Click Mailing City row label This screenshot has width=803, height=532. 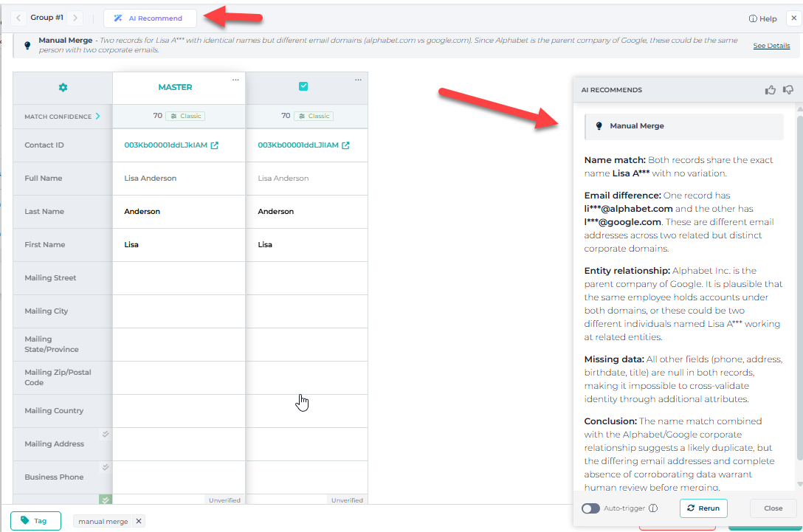(46, 311)
